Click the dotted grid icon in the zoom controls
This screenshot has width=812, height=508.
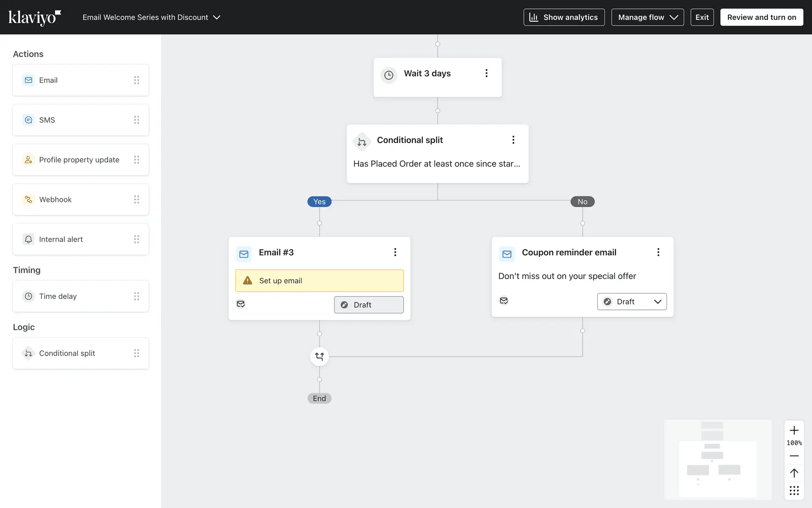point(794,490)
